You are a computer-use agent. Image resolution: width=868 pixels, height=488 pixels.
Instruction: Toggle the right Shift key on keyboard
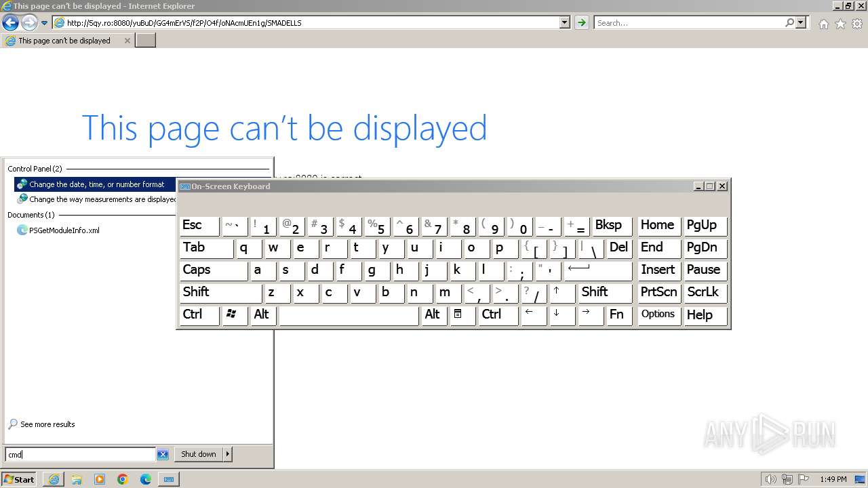click(605, 293)
